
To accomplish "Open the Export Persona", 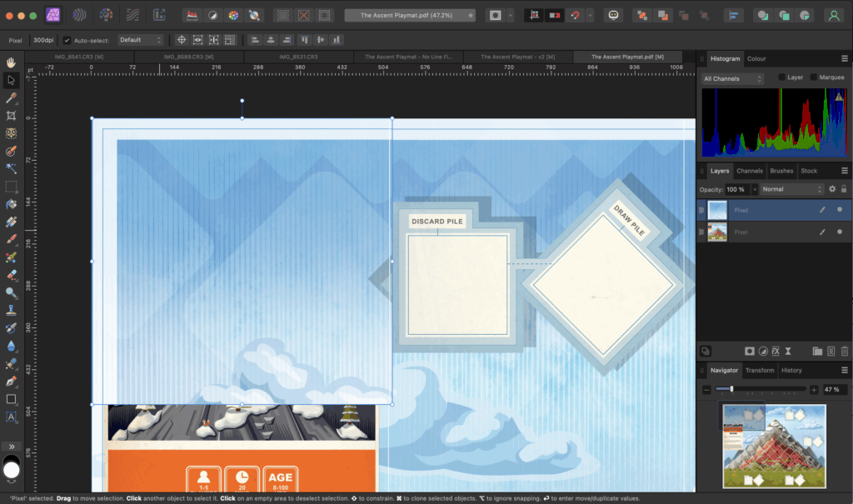I will point(159,15).
